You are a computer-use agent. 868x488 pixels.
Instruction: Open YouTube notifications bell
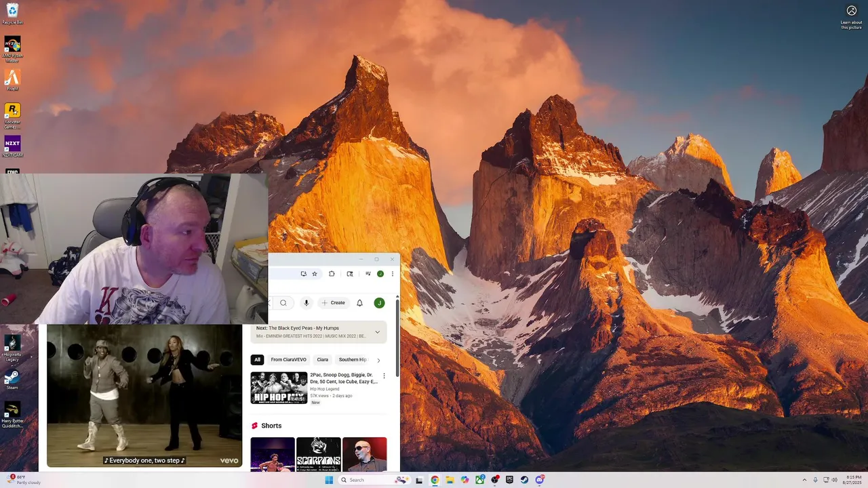click(x=360, y=303)
